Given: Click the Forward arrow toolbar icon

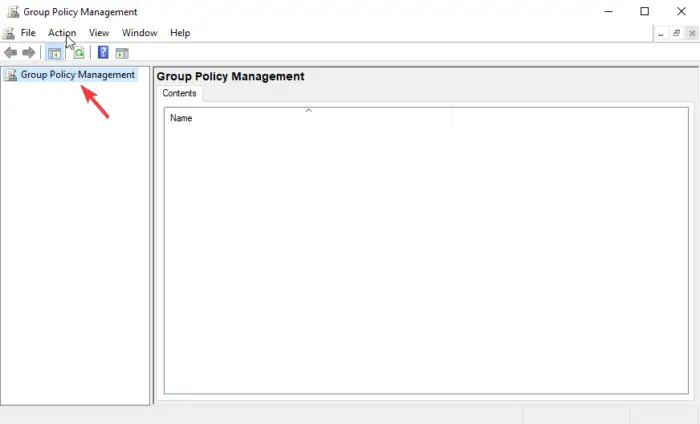Looking at the screenshot, I should (x=29, y=53).
